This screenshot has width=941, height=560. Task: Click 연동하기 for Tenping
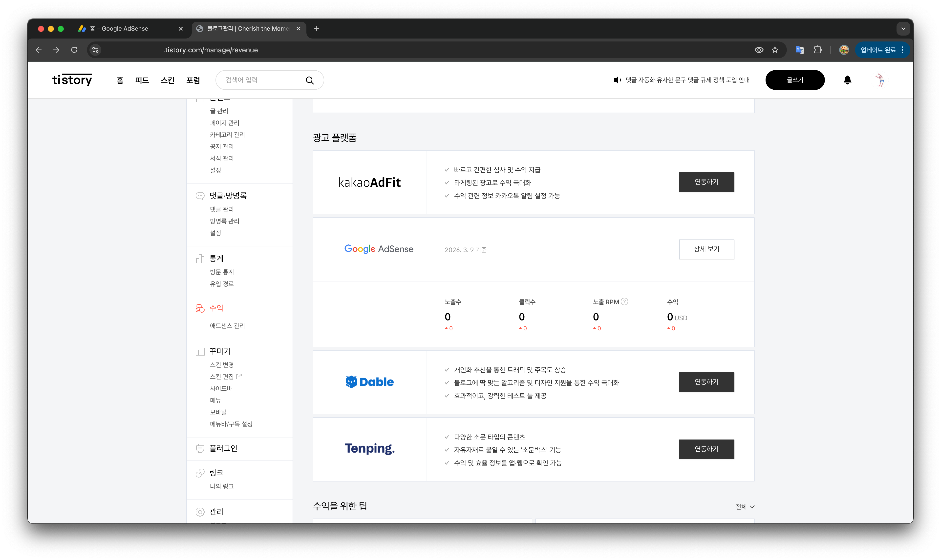click(706, 449)
